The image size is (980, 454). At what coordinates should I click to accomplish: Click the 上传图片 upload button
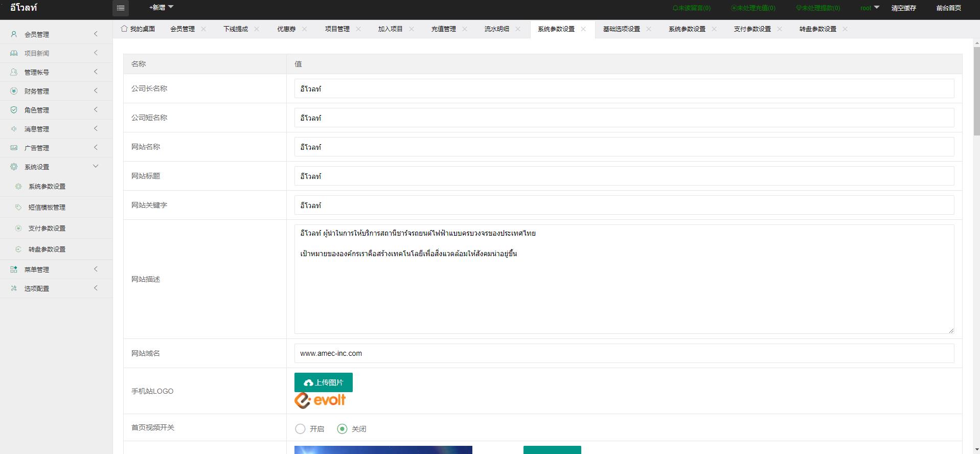(323, 382)
